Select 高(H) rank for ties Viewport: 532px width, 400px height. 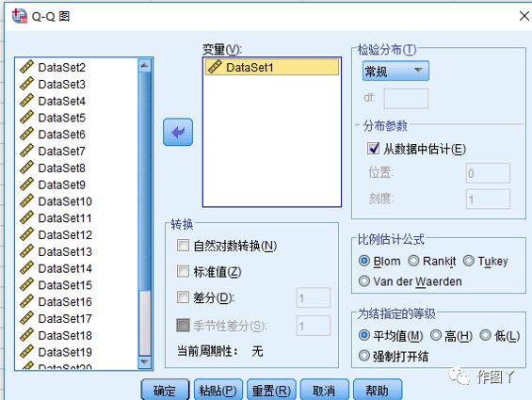[436, 336]
